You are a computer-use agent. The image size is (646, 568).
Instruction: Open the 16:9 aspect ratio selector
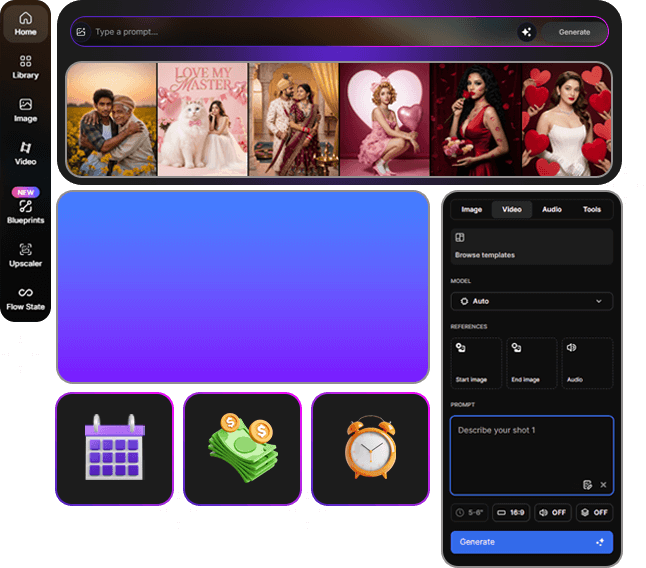click(511, 512)
